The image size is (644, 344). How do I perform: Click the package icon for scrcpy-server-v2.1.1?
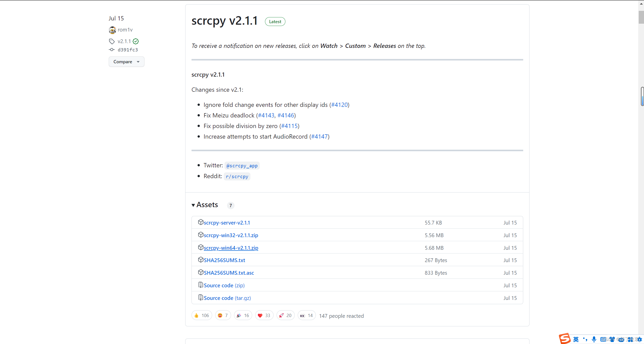coord(201,222)
